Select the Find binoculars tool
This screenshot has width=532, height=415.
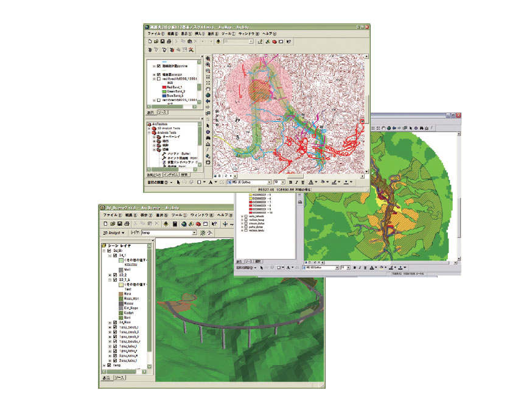tap(207, 138)
